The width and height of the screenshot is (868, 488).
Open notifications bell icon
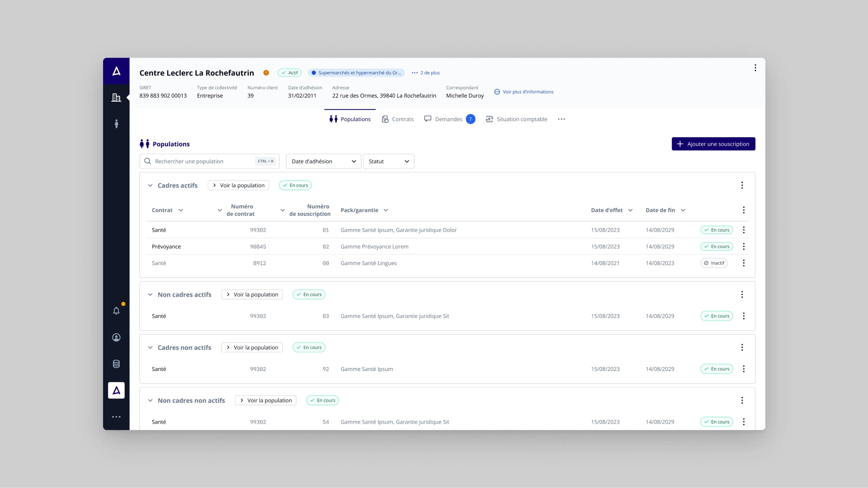(x=116, y=311)
